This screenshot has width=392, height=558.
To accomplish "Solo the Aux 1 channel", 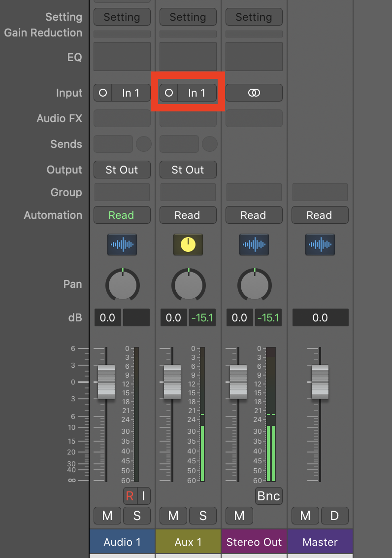I will (203, 516).
